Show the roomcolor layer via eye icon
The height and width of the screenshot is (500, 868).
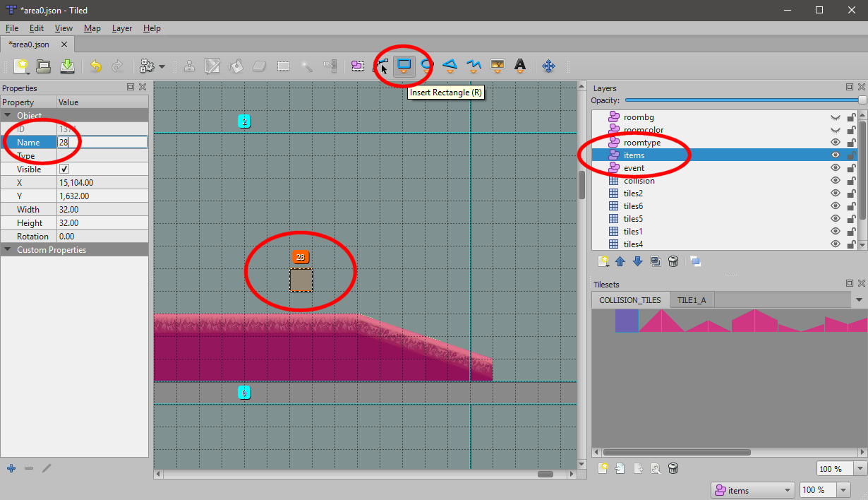pos(836,130)
